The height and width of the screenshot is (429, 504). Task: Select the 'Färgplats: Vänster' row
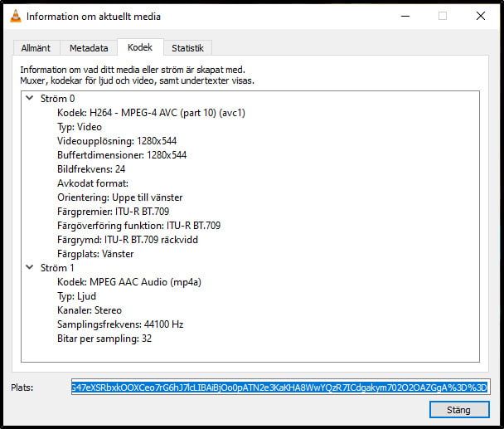pos(95,254)
